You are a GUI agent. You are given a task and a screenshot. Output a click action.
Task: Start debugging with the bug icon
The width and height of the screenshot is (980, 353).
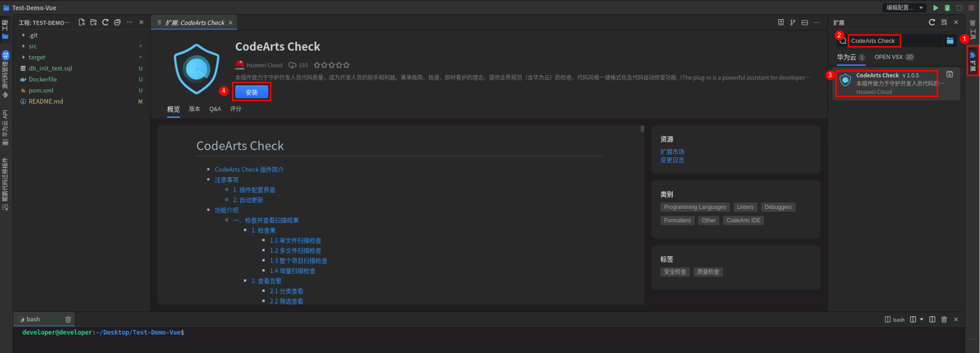(x=947, y=8)
